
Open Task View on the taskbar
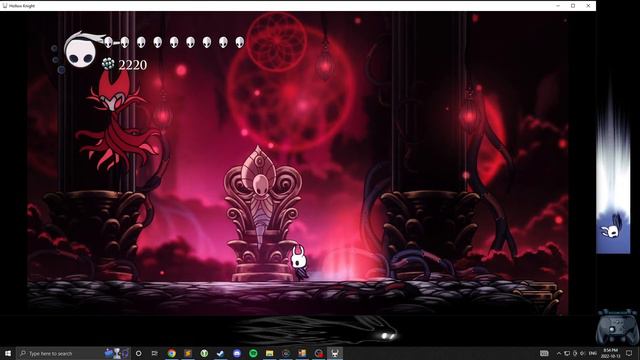[x=155, y=353]
